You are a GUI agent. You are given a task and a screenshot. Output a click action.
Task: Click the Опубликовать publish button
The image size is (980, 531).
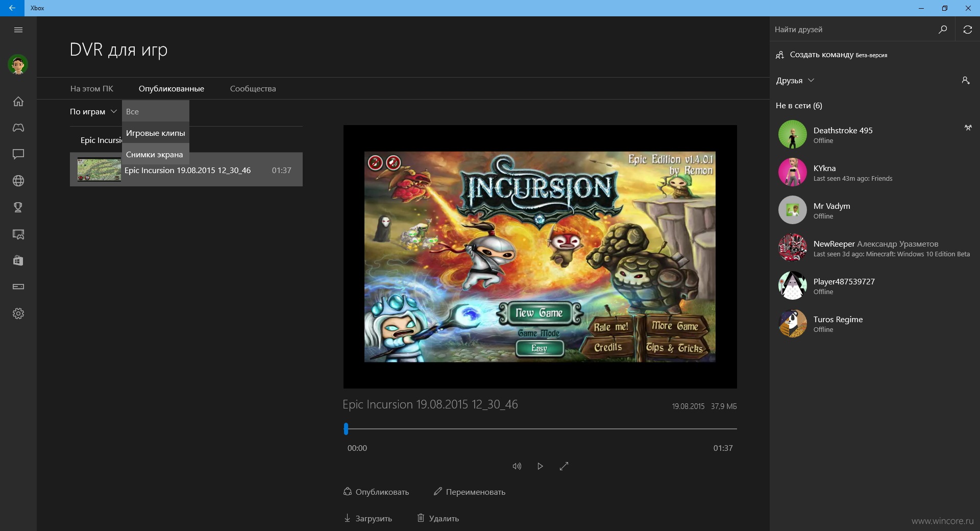376,492
